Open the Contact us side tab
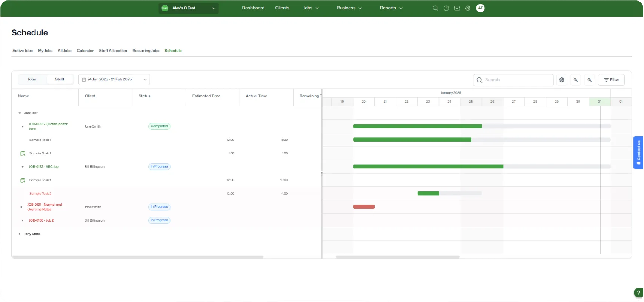Image resolution: width=644 pixels, height=302 pixels. [x=638, y=153]
